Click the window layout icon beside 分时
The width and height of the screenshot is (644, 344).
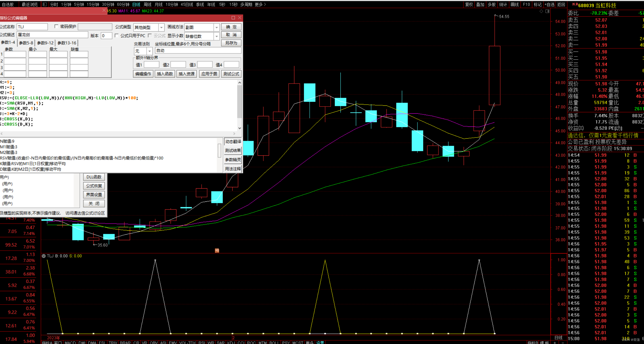[x=44, y=4]
